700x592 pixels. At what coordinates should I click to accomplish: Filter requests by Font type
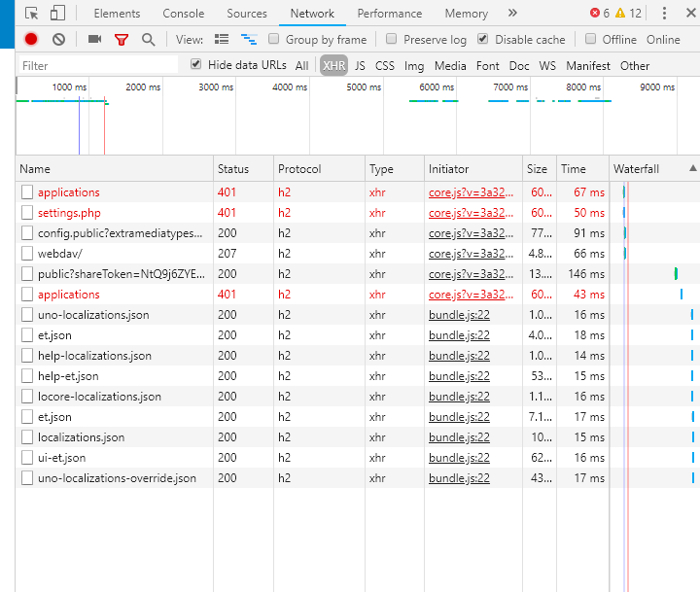[x=487, y=66]
